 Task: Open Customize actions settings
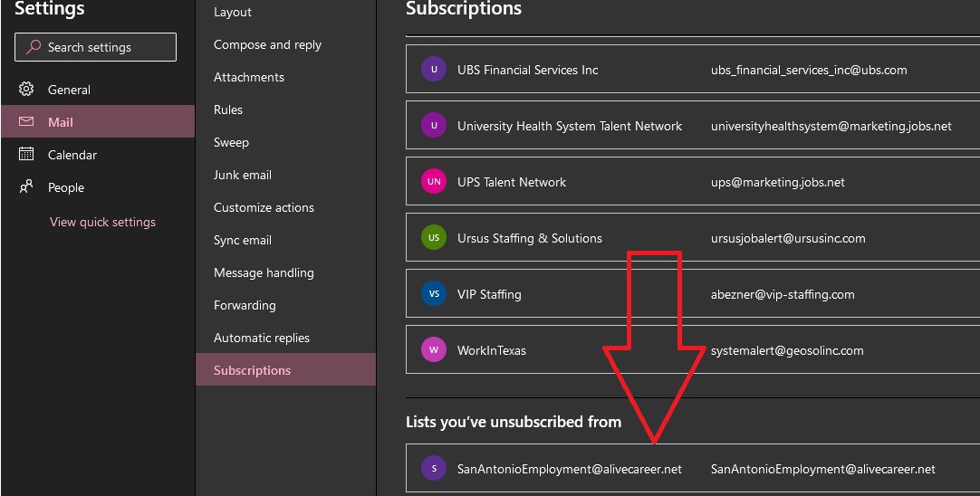click(264, 207)
